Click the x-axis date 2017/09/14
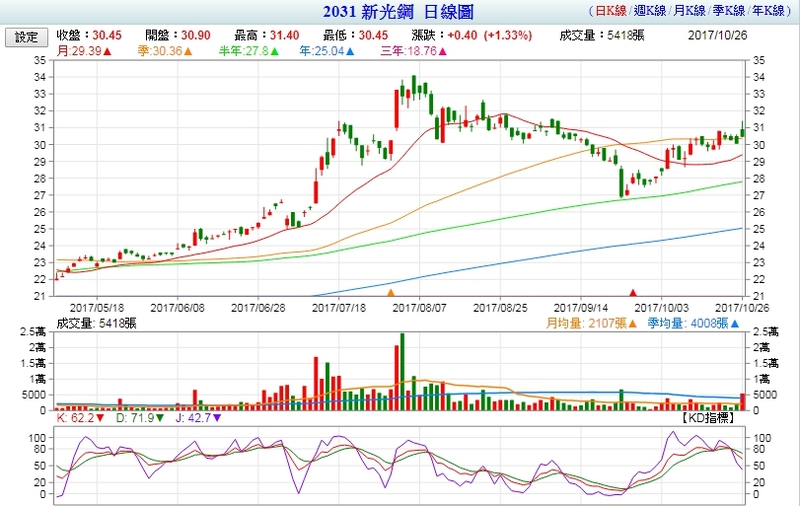This screenshot has width=800, height=506. pyautogui.click(x=581, y=308)
